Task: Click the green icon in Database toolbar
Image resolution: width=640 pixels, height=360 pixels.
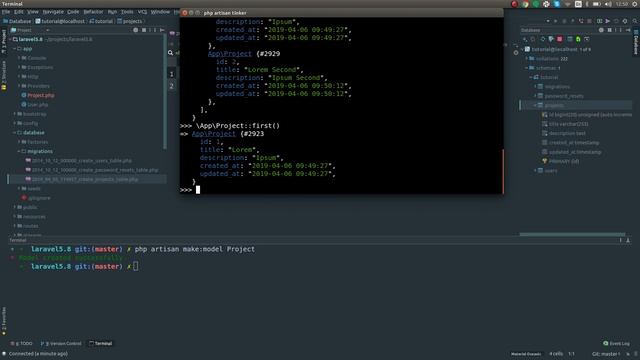Action: [x=578, y=39]
